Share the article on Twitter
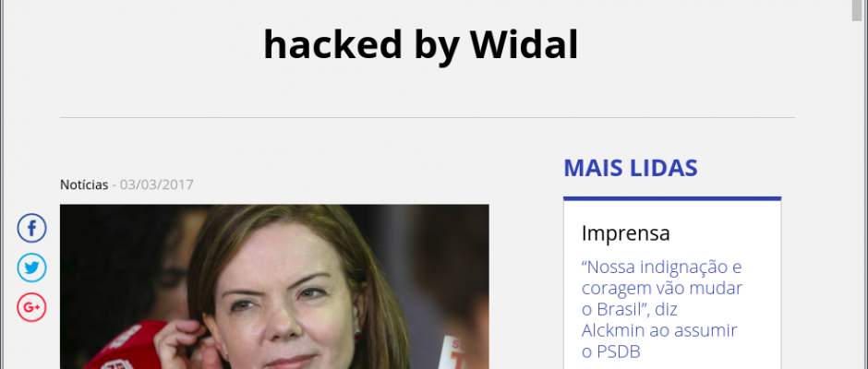 (31, 268)
